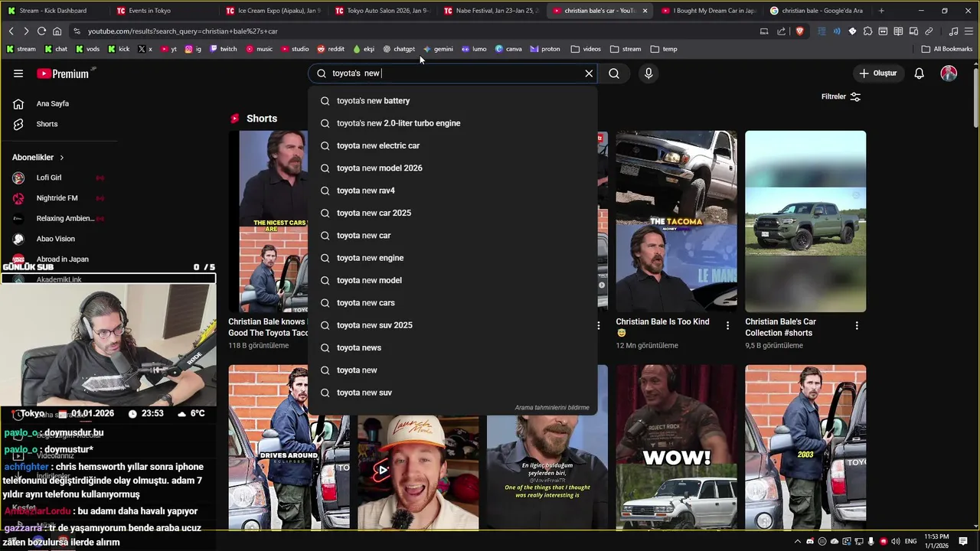Open Abao Vision channel in sidebar

pyautogui.click(x=57, y=239)
